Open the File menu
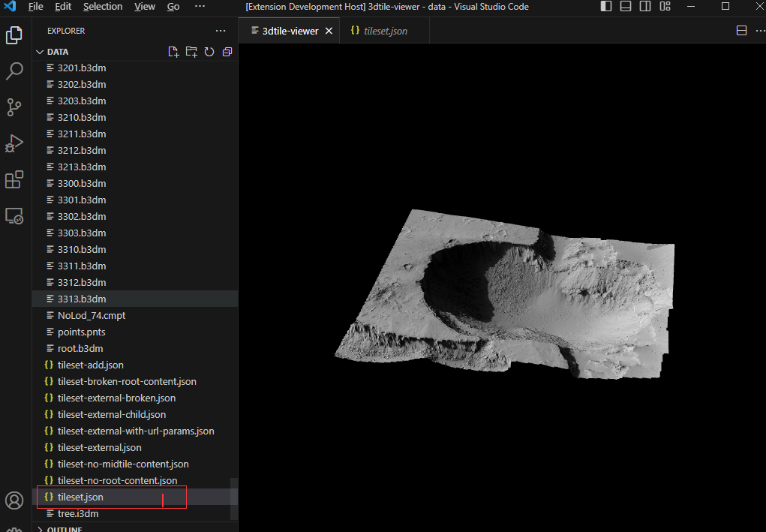 [x=36, y=6]
